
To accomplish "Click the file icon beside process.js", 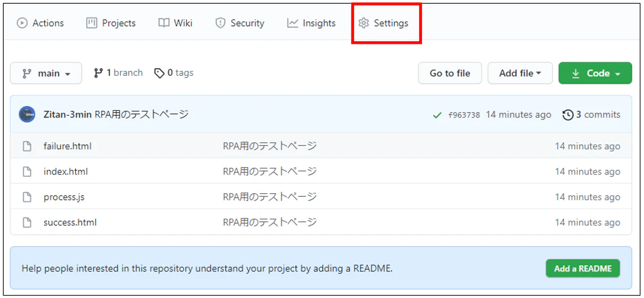I will (x=27, y=197).
